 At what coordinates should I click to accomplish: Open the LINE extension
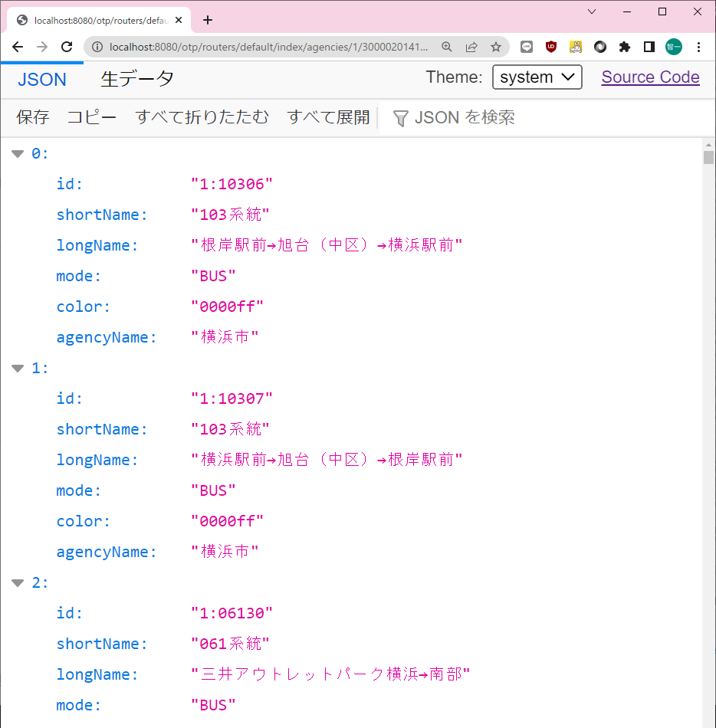tap(527, 47)
